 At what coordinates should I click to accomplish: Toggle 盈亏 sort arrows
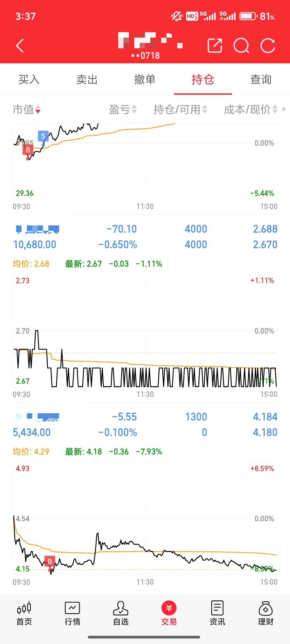[x=123, y=109]
